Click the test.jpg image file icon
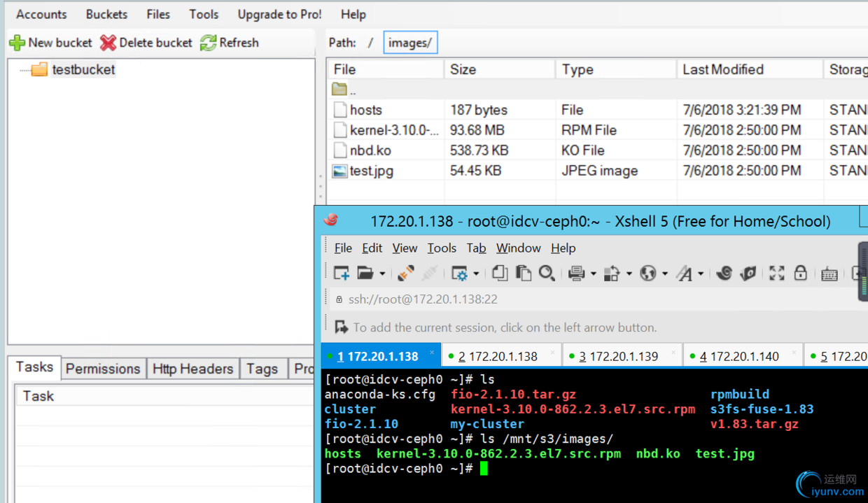The width and height of the screenshot is (868, 503). point(339,171)
